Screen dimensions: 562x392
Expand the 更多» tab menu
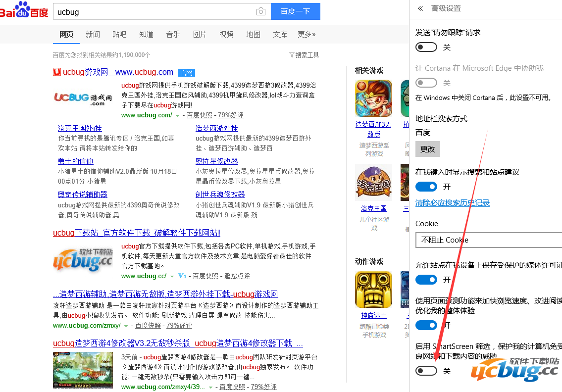click(x=307, y=34)
